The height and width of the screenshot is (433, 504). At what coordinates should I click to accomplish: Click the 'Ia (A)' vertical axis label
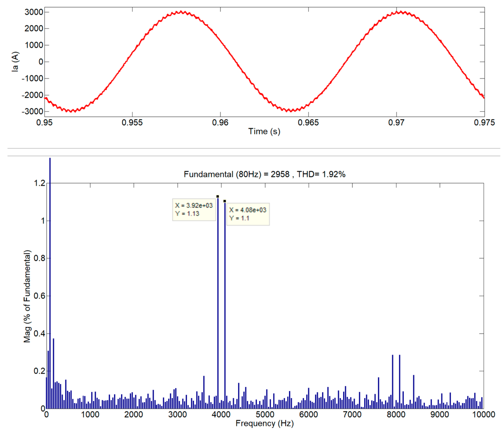15,62
